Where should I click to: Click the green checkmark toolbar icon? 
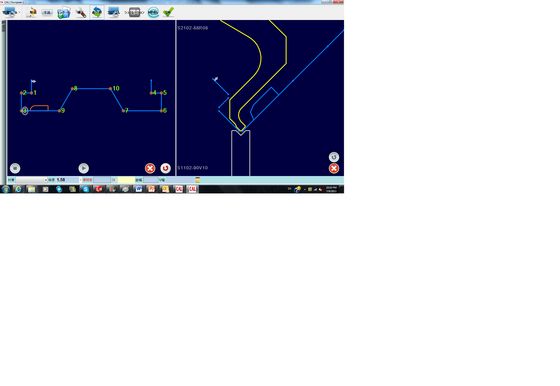click(168, 12)
